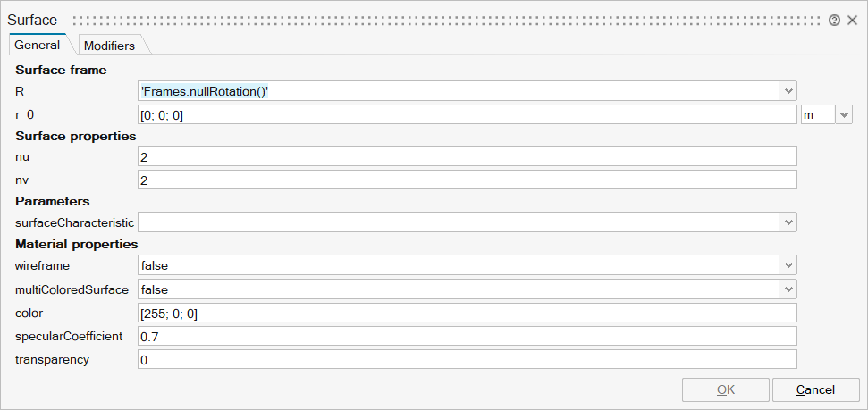Image resolution: width=868 pixels, height=410 pixels.
Task: Edit the color value field
Action: [x=467, y=313]
